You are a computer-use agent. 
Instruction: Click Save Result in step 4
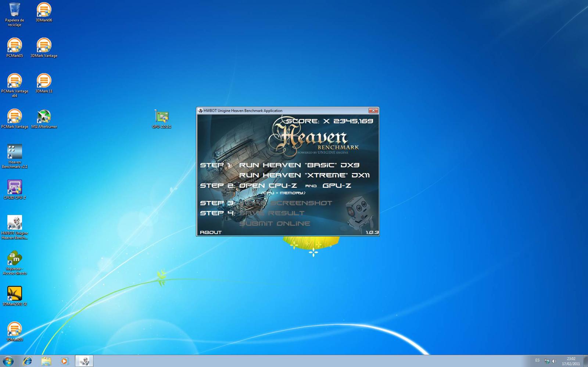[x=272, y=213]
